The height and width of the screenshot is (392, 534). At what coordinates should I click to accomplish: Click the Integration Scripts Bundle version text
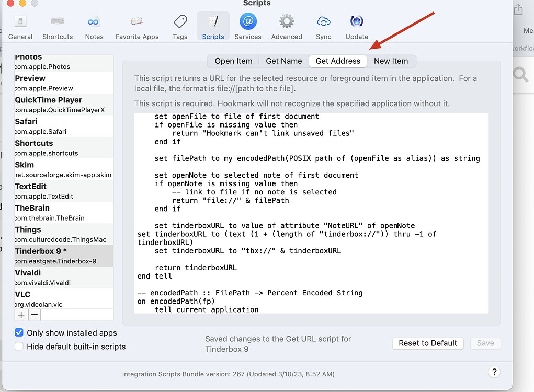pyautogui.click(x=228, y=374)
